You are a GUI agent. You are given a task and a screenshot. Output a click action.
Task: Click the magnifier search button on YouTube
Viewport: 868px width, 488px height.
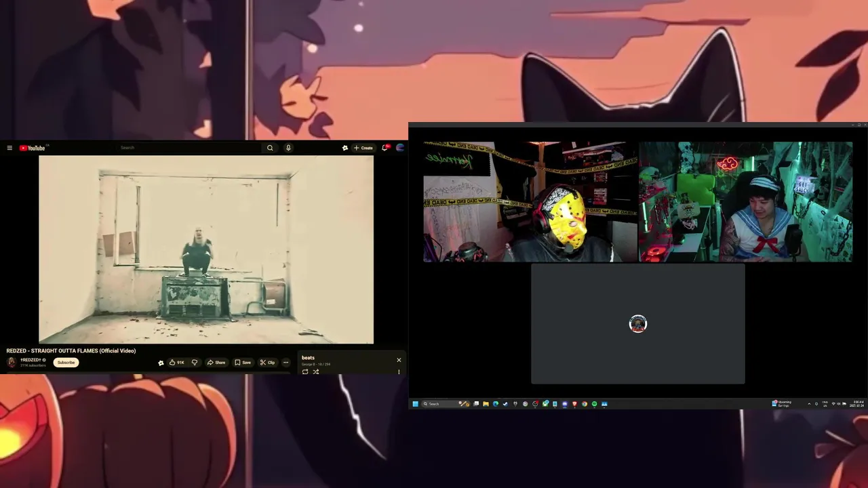point(270,148)
